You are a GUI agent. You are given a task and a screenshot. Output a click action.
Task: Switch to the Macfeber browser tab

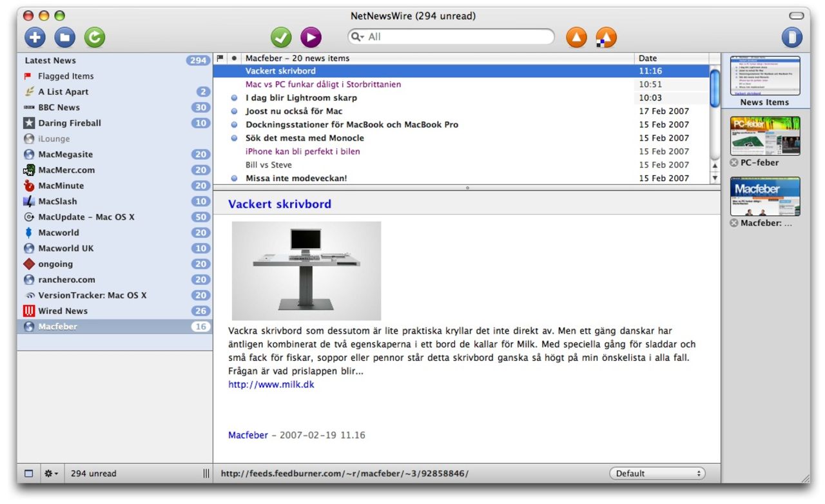tap(765, 197)
